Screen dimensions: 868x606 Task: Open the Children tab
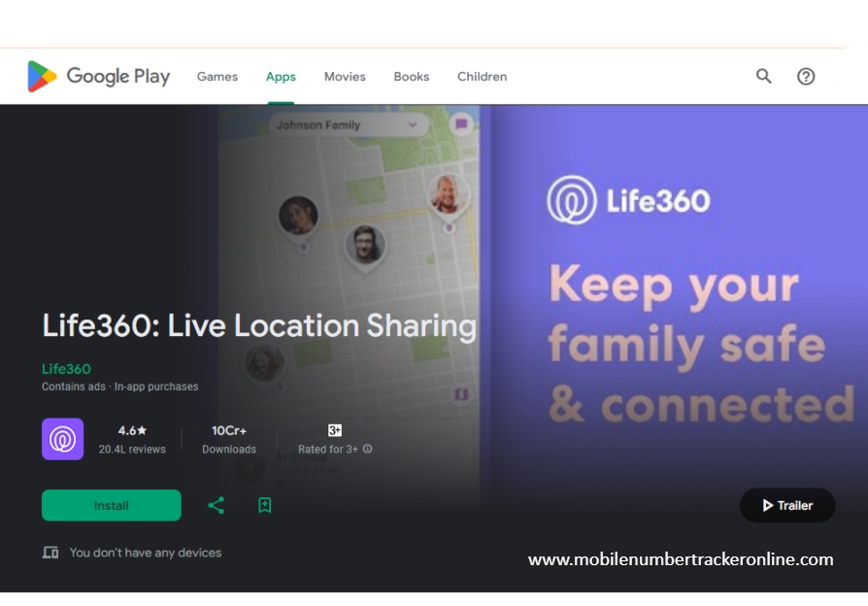pyautogui.click(x=482, y=77)
